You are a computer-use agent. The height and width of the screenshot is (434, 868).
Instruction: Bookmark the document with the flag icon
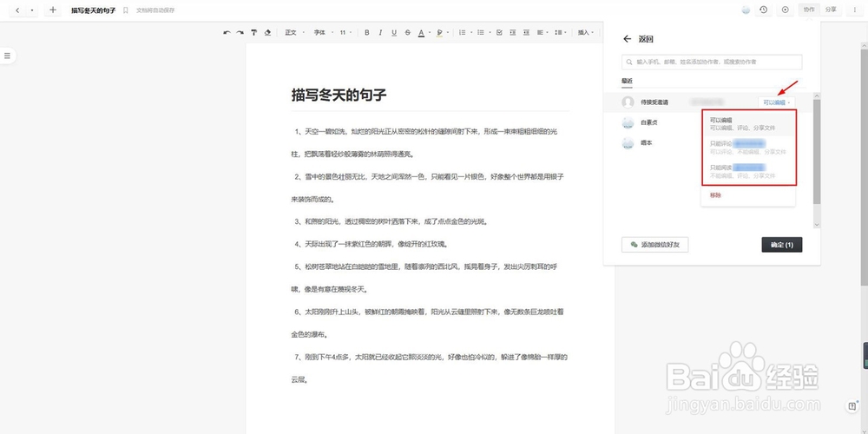pyautogui.click(x=126, y=10)
